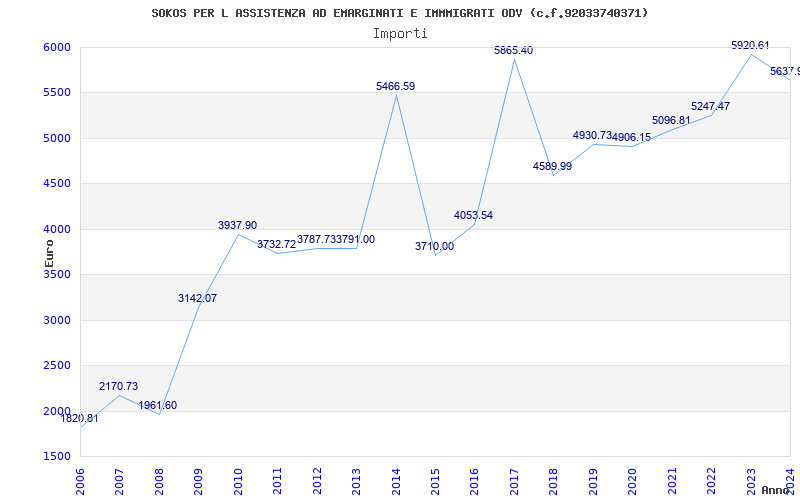Click the y-axis tick 5500
800x500 pixels.
[57, 93]
